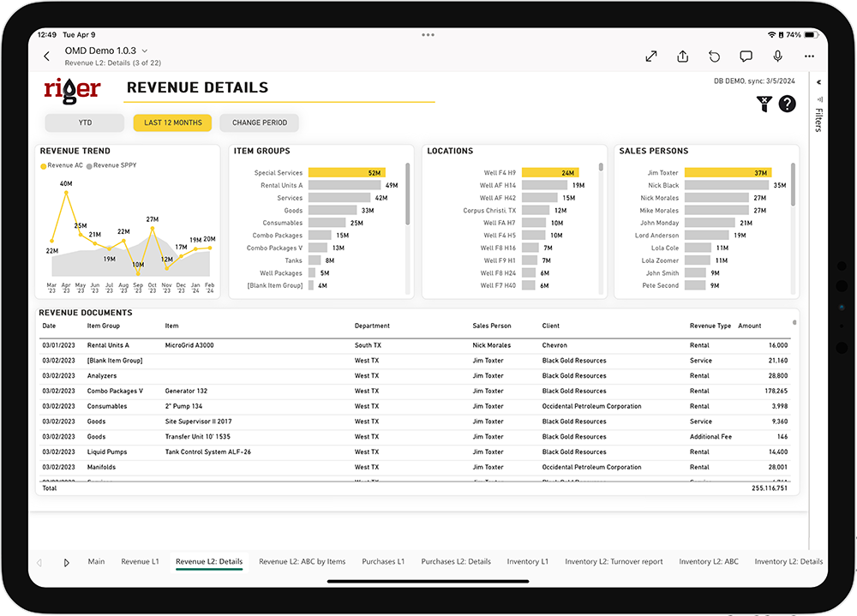Viewport: 857px width, 616px height.
Task: Switch period to YTD
Action: pyautogui.click(x=85, y=123)
